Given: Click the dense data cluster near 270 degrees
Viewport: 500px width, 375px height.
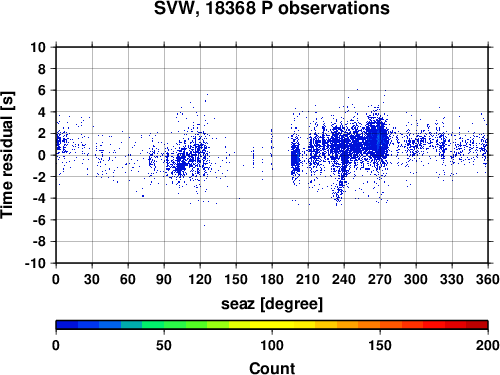Looking at the screenshot, I should point(378,140).
